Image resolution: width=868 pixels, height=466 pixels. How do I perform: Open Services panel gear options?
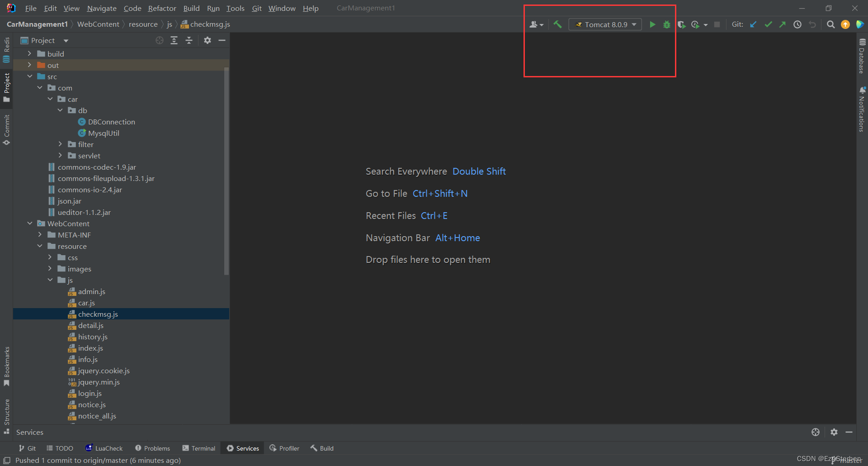(834, 432)
